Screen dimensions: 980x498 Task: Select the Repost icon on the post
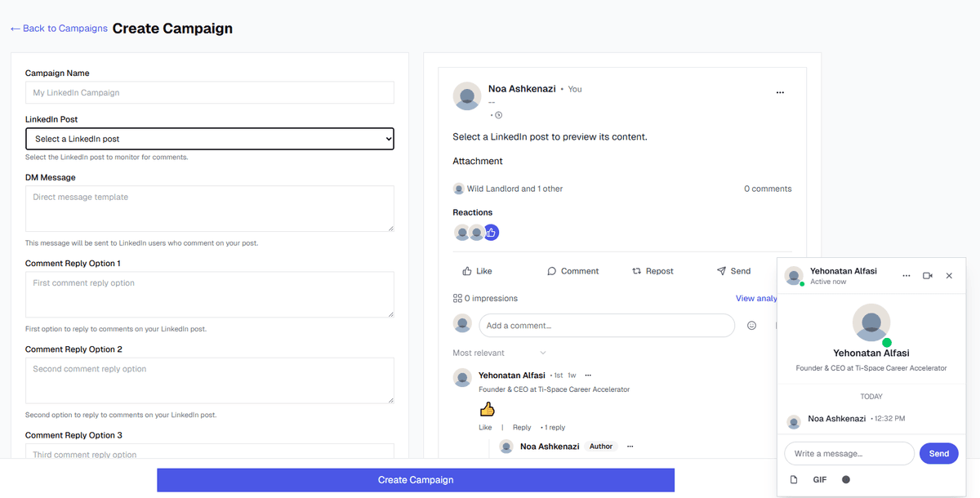coord(653,270)
